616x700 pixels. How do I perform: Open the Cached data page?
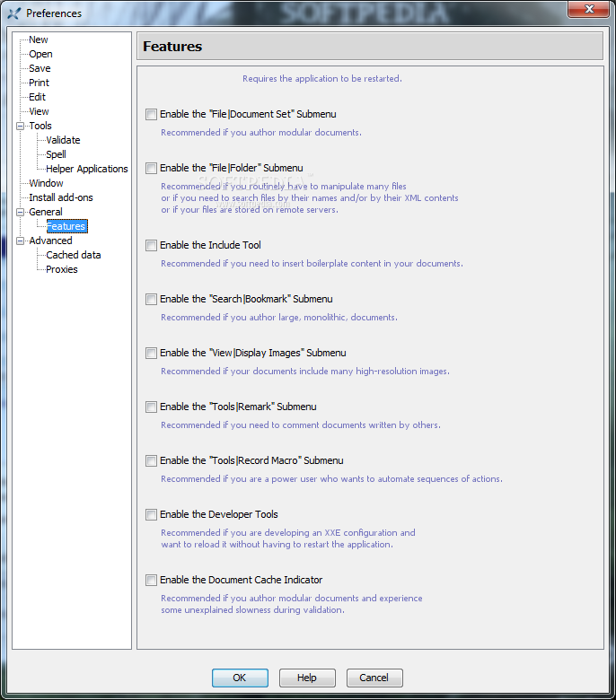(74, 255)
